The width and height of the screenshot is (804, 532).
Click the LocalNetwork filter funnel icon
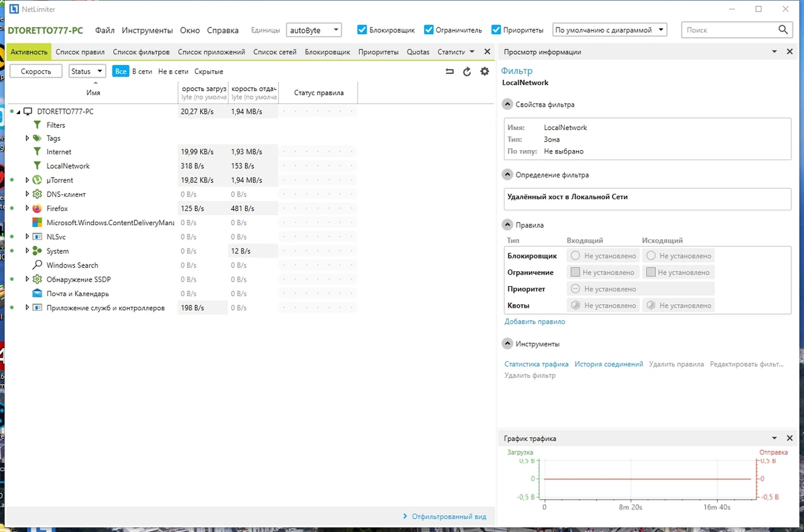38,166
